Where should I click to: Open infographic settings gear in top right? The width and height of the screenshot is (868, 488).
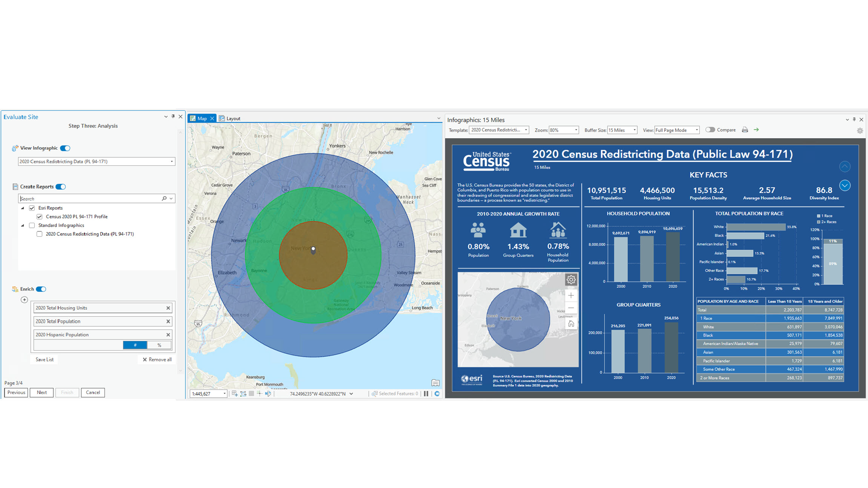[x=859, y=131]
